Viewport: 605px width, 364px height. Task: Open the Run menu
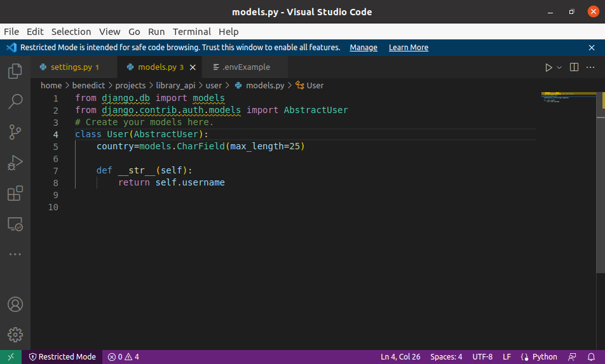click(x=156, y=32)
